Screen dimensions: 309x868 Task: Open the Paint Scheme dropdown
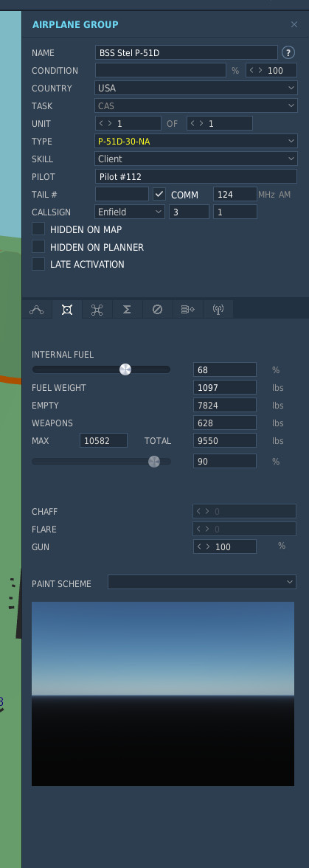[202, 583]
